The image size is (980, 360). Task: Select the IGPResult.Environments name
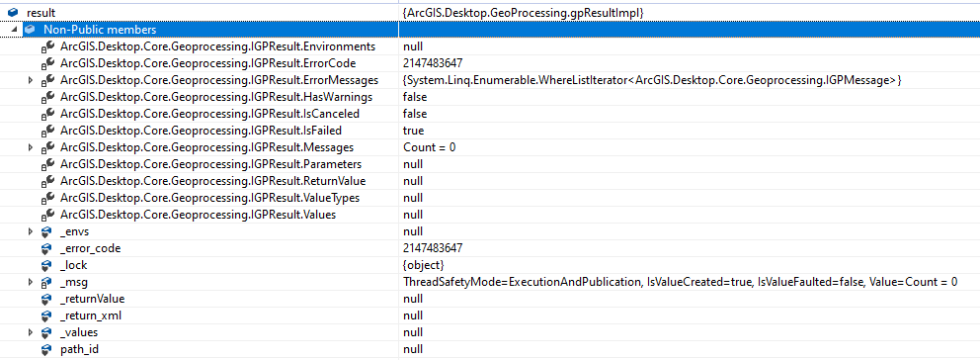[218, 46]
